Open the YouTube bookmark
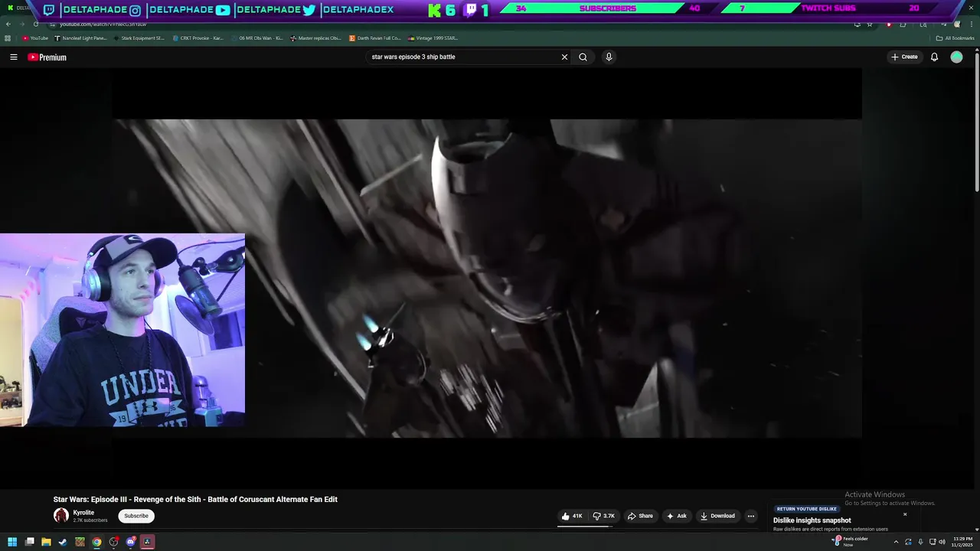The height and width of the screenshot is (551, 980). coord(35,37)
